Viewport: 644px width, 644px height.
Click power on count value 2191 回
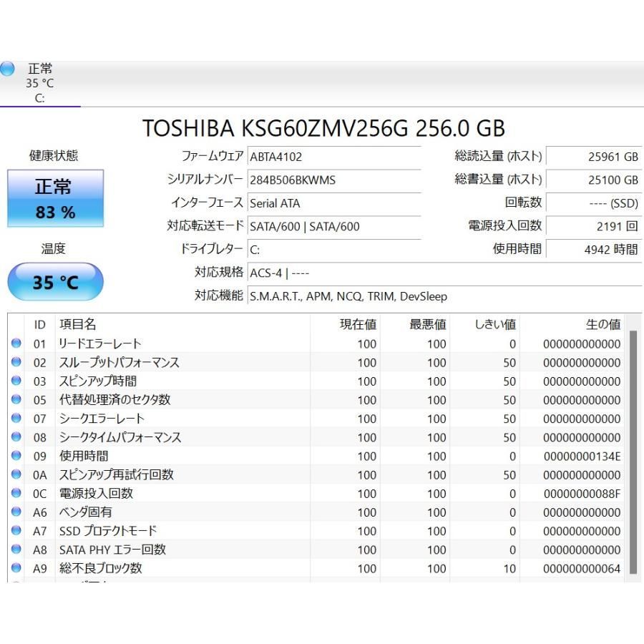pyautogui.click(x=593, y=226)
